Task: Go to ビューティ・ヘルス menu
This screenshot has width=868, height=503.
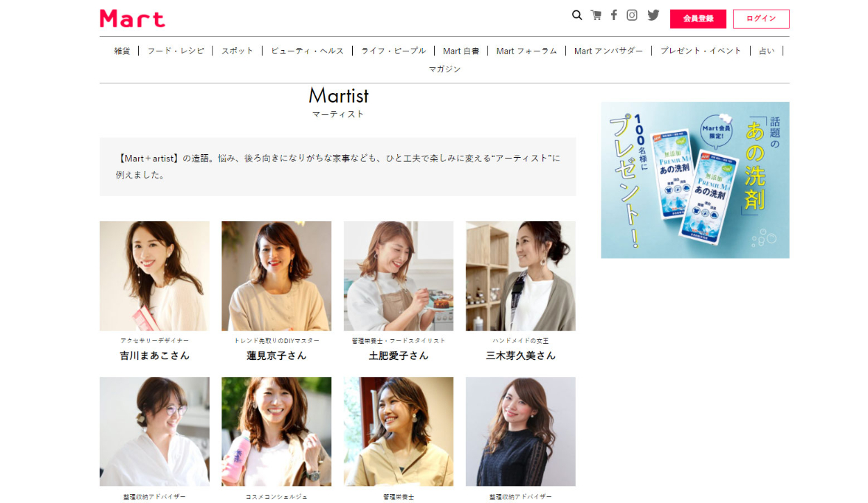Action: [307, 51]
